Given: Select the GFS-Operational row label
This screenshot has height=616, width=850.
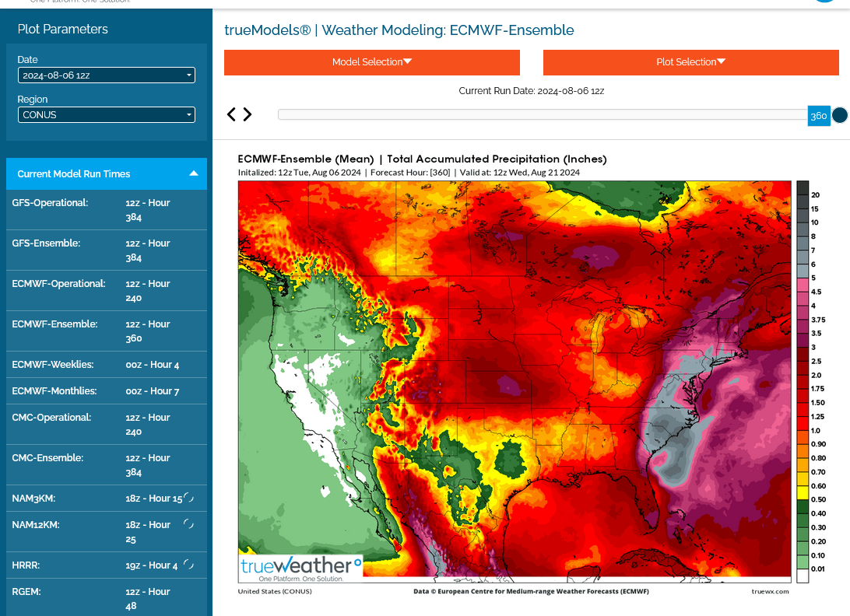Looking at the screenshot, I should (50, 203).
